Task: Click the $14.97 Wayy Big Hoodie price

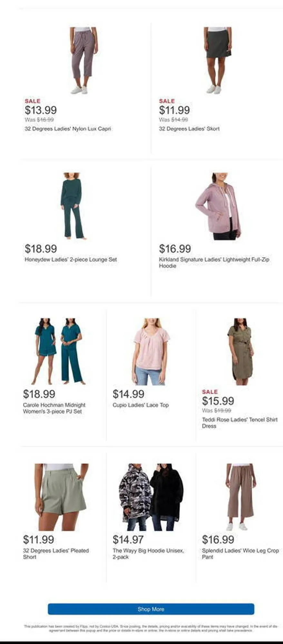Action: coord(128,540)
